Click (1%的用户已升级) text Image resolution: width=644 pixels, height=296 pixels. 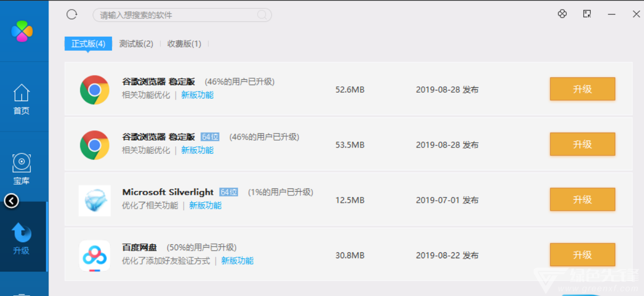point(280,192)
